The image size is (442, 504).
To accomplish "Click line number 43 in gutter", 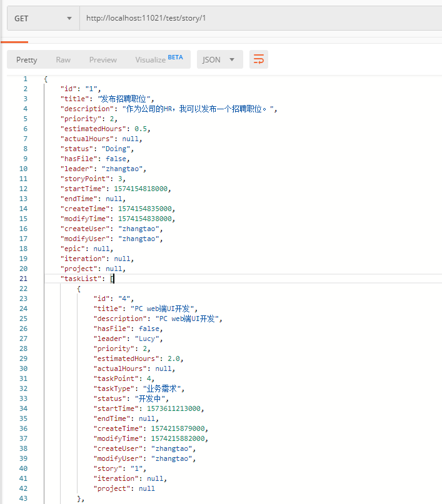I will click(24, 498).
